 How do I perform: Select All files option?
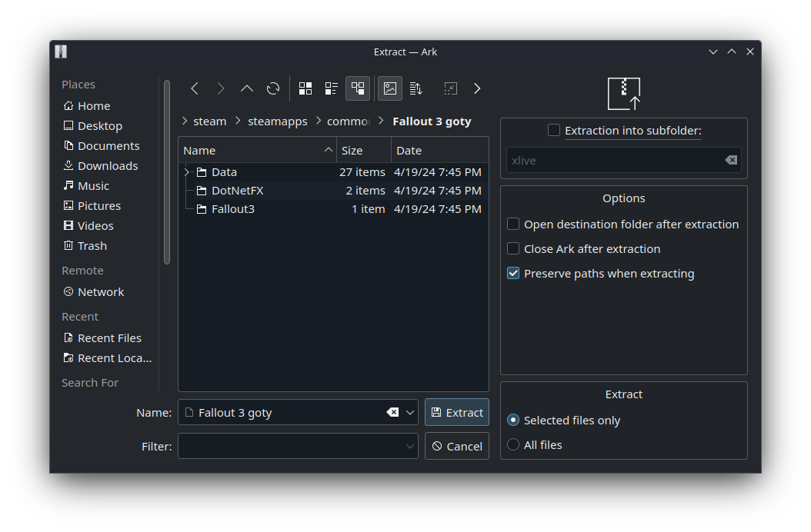[x=513, y=444]
